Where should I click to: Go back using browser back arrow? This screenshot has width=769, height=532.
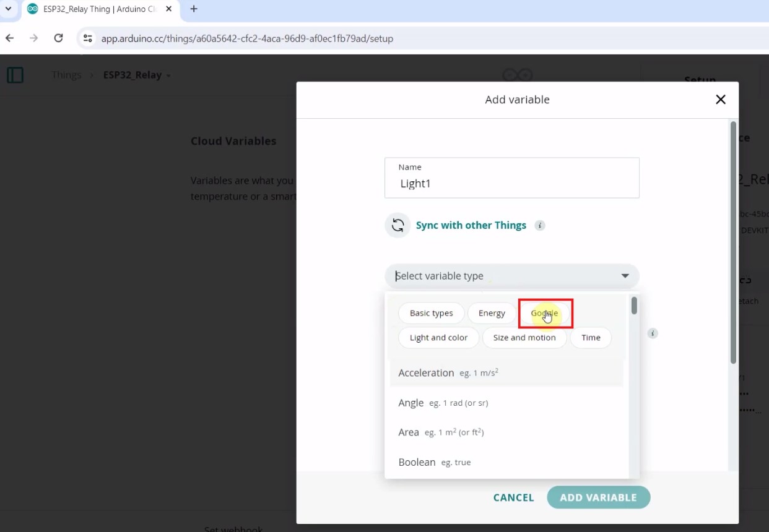pyautogui.click(x=10, y=38)
